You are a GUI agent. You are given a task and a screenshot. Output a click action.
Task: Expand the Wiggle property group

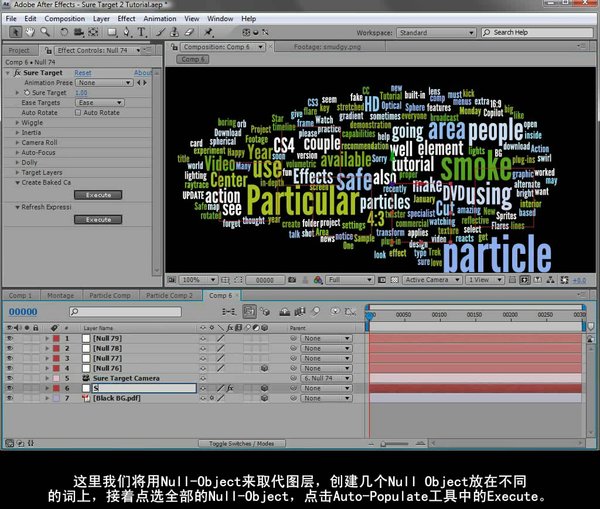tap(17, 122)
